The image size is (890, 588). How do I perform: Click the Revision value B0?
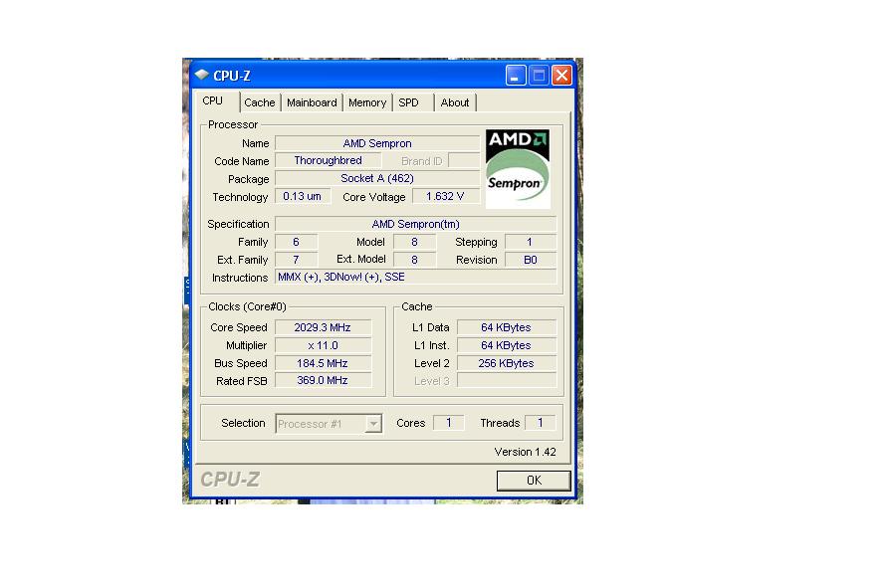(x=531, y=260)
